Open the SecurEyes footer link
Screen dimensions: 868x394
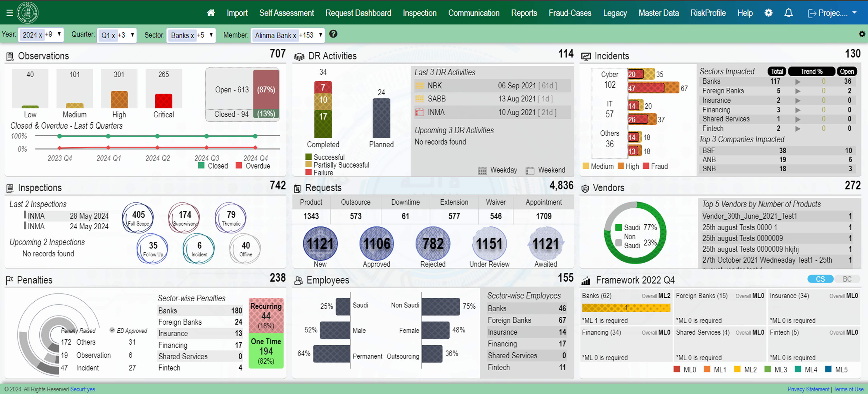tap(83, 389)
